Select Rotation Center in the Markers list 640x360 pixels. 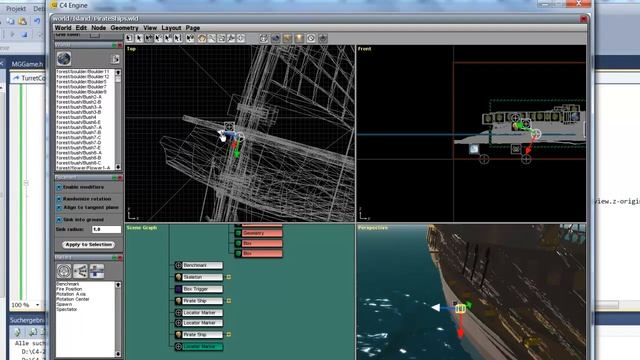pos(73,299)
